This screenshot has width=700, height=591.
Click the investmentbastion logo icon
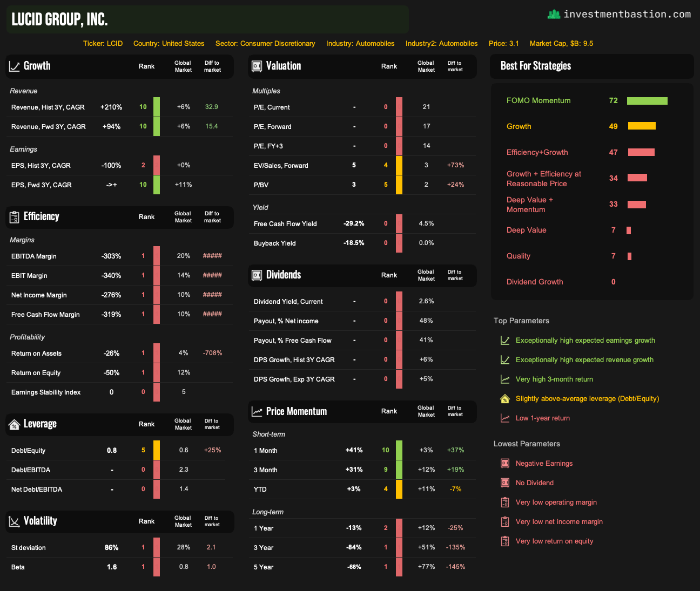554,15
